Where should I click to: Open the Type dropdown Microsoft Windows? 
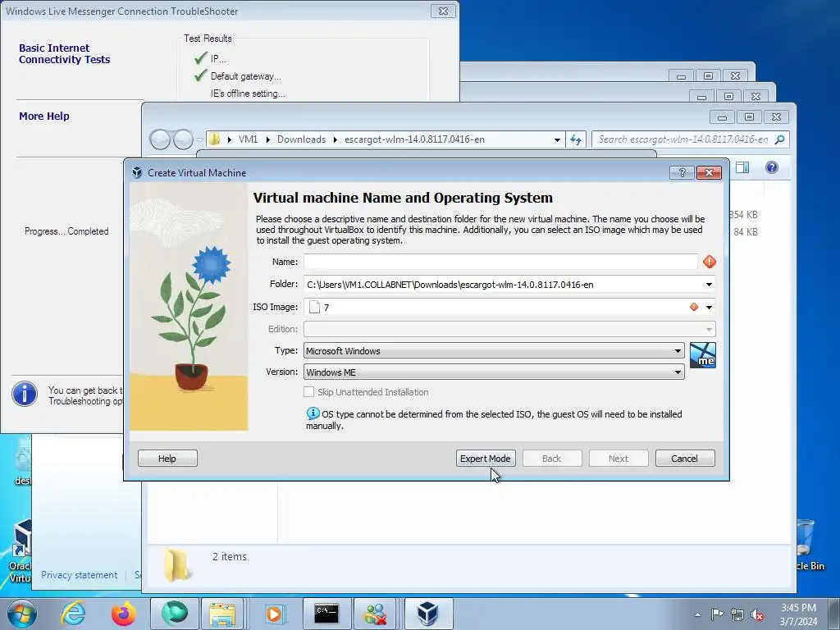[x=494, y=351]
